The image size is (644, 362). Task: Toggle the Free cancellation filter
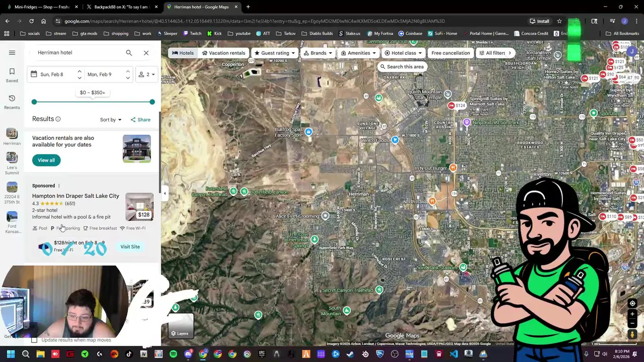click(450, 53)
